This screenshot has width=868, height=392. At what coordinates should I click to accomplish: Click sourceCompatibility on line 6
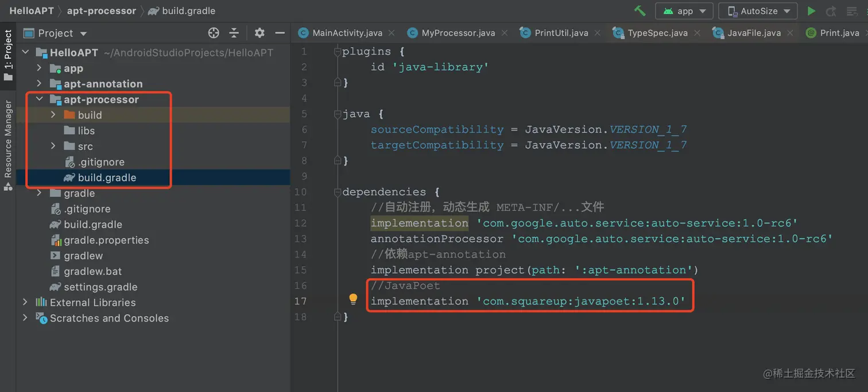437,129
